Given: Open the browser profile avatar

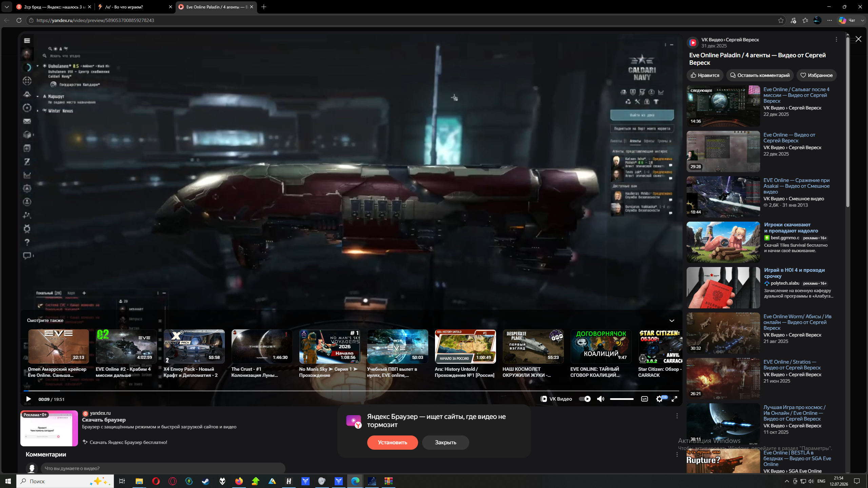Looking at the screenshot, I should [x=817, y=20].
